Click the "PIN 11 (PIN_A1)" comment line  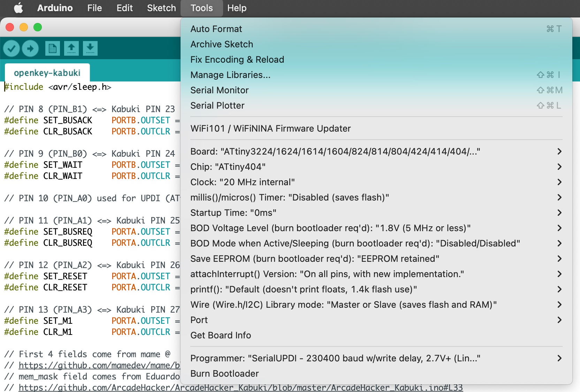click(x=92, y=220)
